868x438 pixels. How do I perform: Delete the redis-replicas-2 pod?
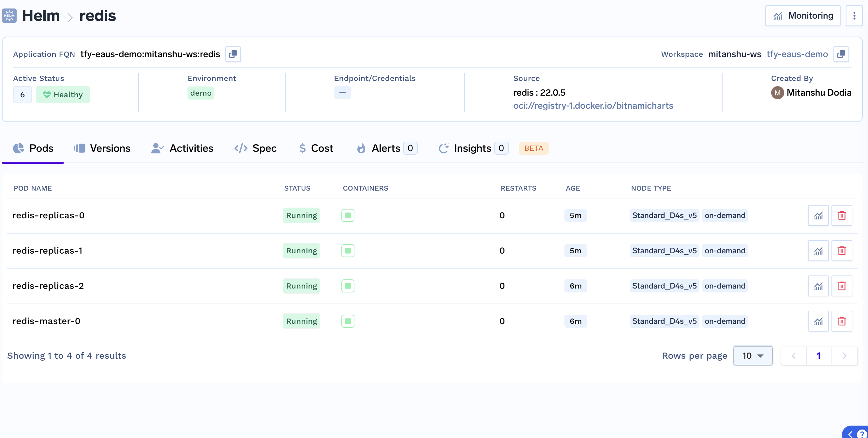842,286
